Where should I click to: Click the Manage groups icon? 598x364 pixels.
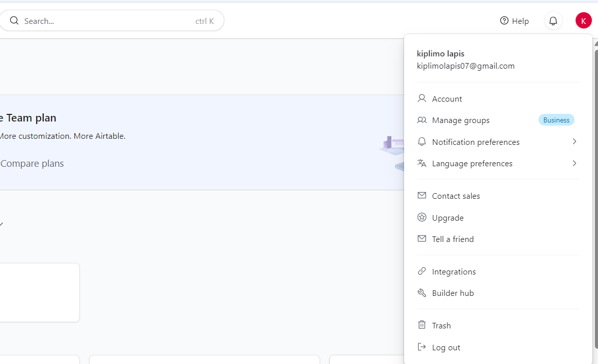coord(421,120)
